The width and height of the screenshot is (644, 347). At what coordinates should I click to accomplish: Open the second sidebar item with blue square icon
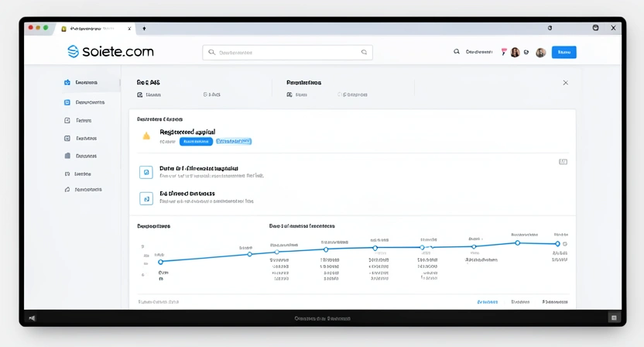[84, 102]
